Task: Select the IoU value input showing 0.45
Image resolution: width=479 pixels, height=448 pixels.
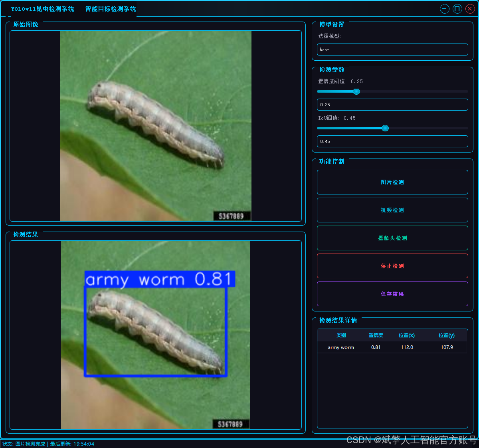Action: 392,141
